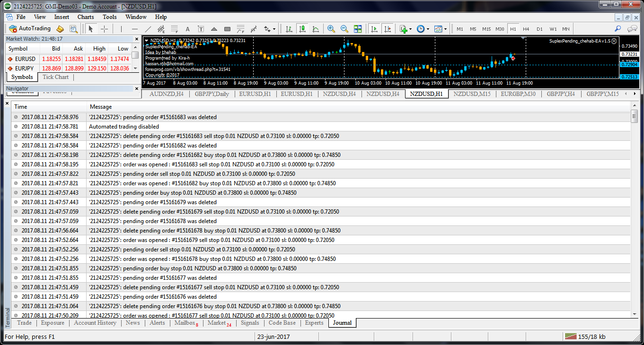Select the horizontal line drawing tool

pyautogui.click(x=134, y=29)
